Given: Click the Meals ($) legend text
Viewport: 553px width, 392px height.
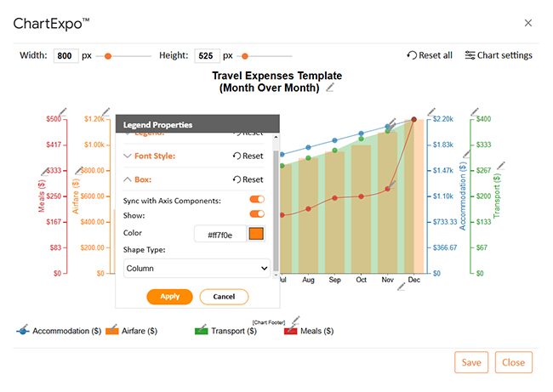Looking at the screenshot, I should 317,331.
